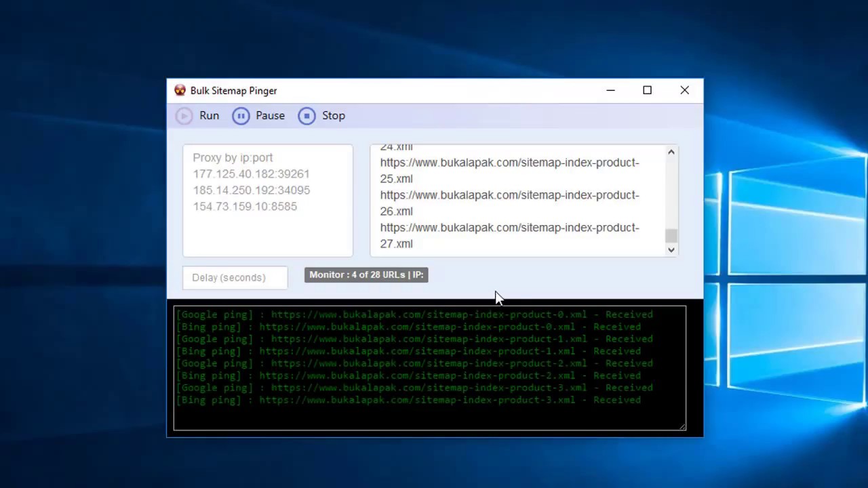
Task: Click proxy entry 154.73.159.10:8585
Action: [245, 207]
